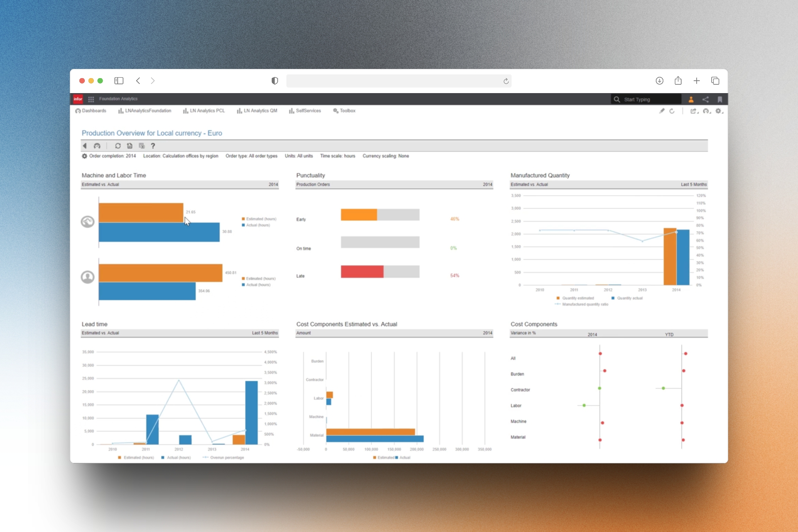
Task: Click the 2014 Quantity actual blue bar
Action: pos(683,257)
